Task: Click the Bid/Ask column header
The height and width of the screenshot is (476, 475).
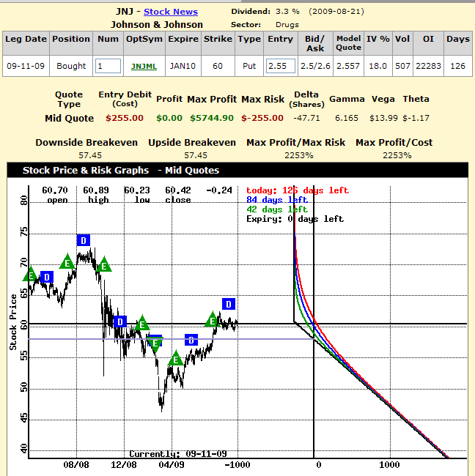Action: [x=315, y=43]
